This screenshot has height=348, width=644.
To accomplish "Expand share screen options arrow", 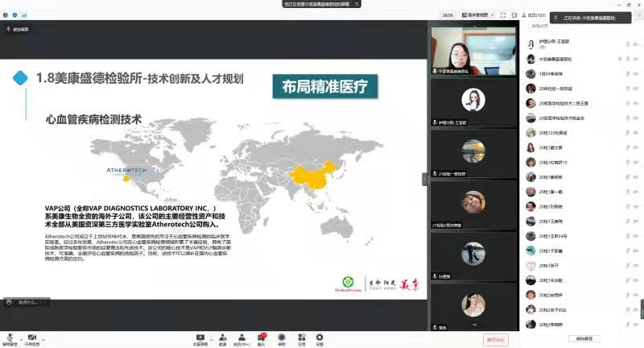I will coord(211,339).
